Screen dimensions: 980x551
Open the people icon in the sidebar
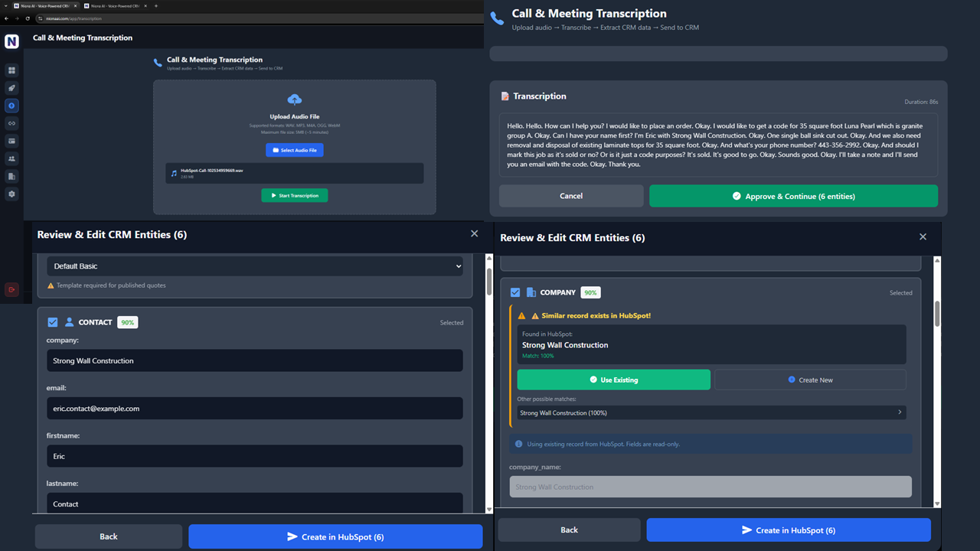11,158
